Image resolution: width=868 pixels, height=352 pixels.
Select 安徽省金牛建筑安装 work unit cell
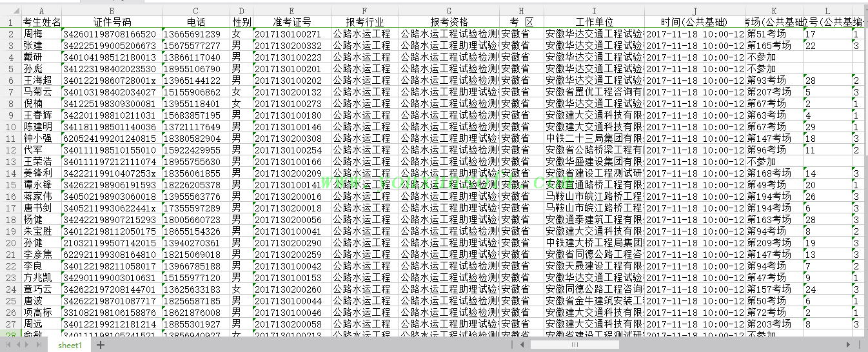click(594, 300)
